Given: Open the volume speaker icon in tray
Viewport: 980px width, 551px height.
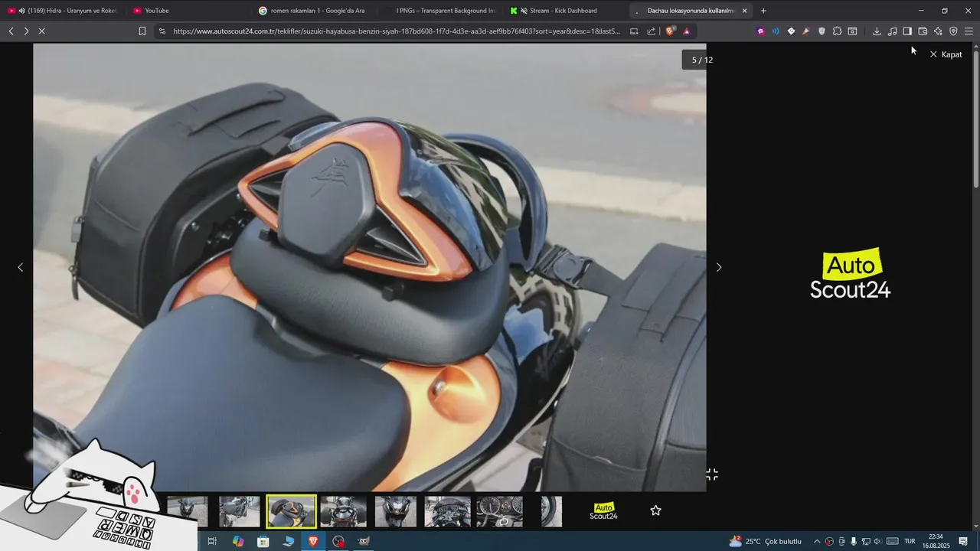Looking at the screenshot, I should click(x=878, y=541).
